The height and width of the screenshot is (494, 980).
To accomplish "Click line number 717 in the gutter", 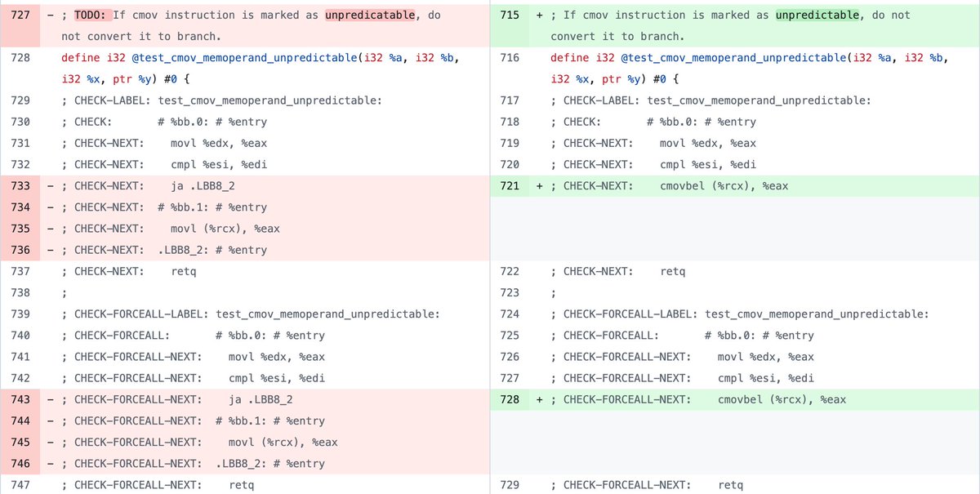I will pos(510,100).
